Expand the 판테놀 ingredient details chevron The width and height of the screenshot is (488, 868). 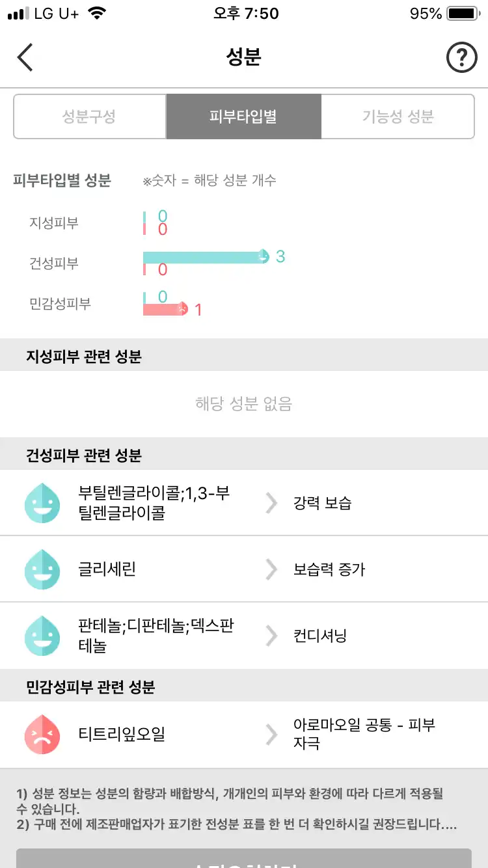click(271, 635)
